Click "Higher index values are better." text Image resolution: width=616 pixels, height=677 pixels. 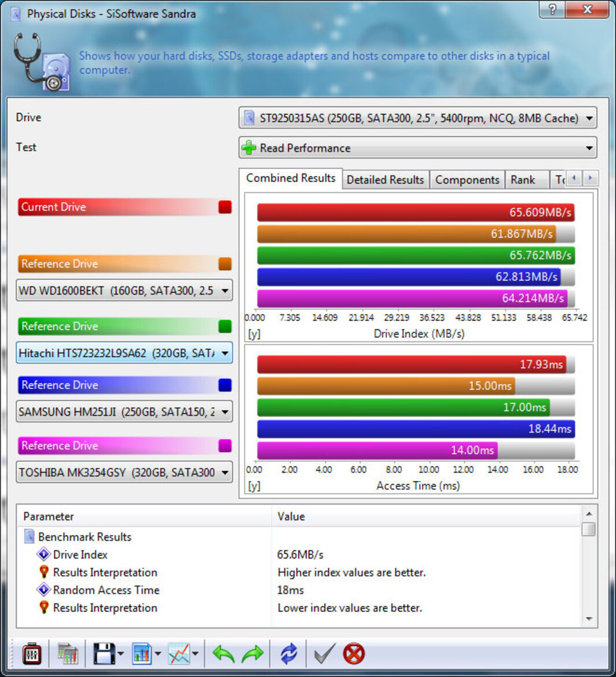pyautogui.click(x=352, y=572)
